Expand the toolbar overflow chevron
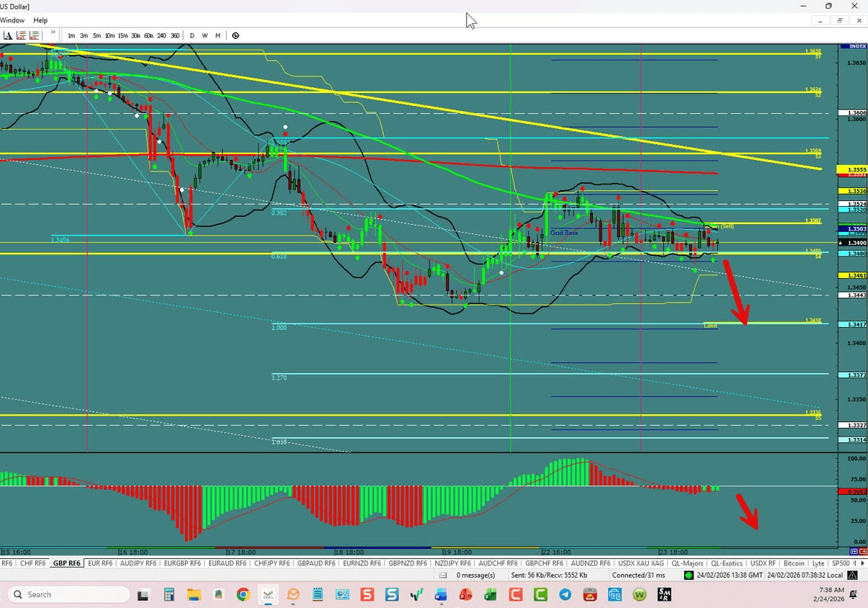The image size is (868, 608). point(52,33)
